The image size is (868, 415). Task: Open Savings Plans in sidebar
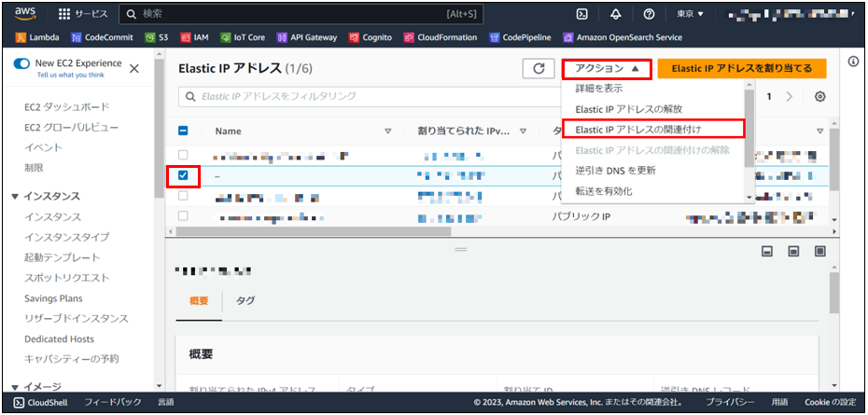tap(53, 298)
